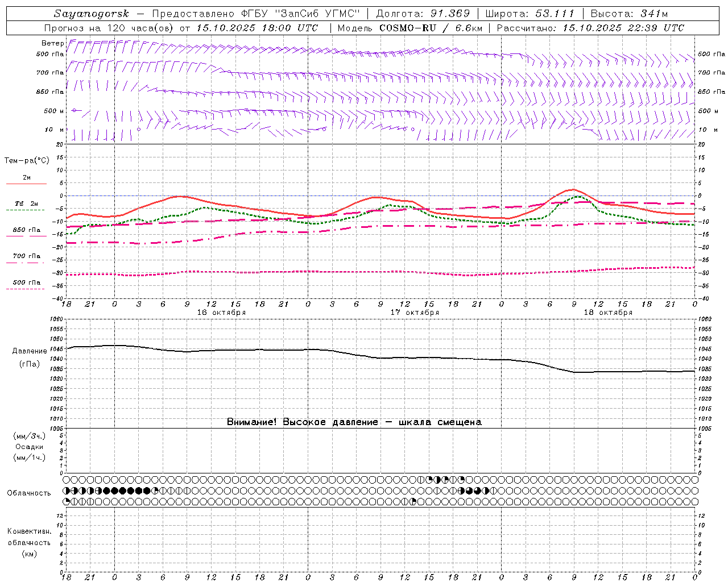
Task: Click the 'Осадки' precipitation label
Action: pyautogui.click(x=30, y=447)
